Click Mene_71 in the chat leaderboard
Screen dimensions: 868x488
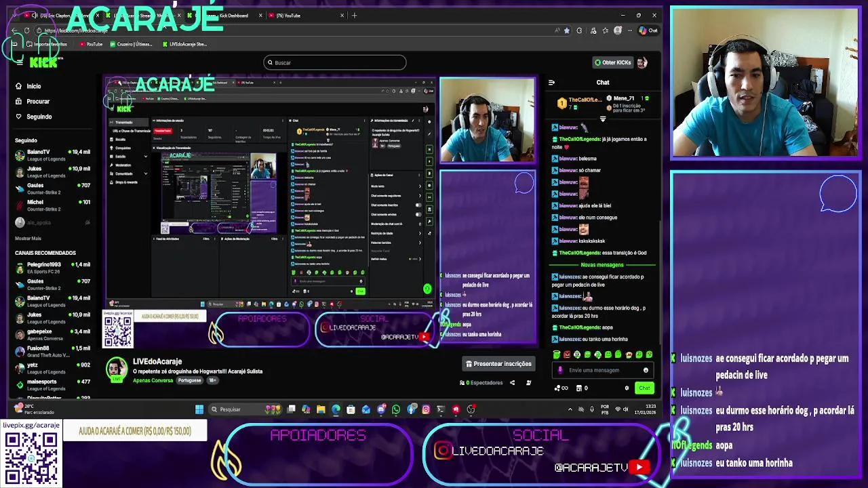coord(624,98)
